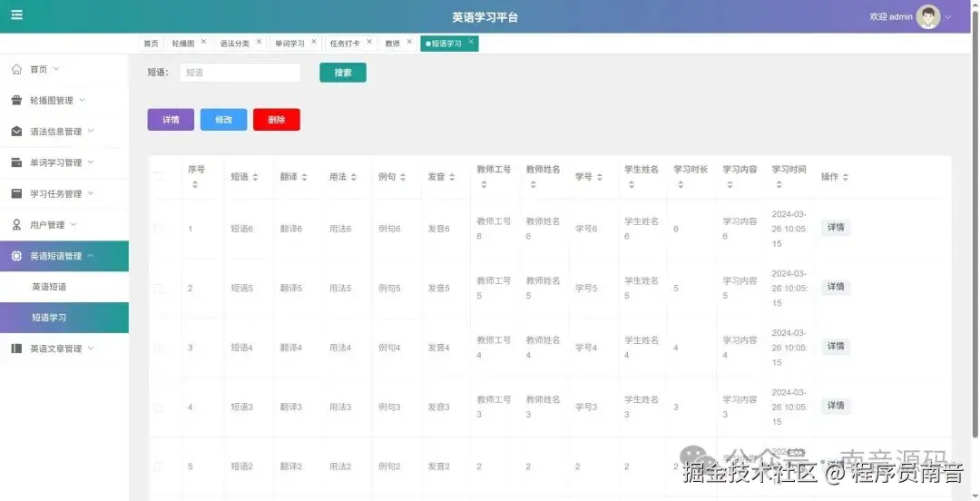Screen dimensions: 980x501
Task: Click the 轮播图管理 gift icon
Action: (17, 100)
